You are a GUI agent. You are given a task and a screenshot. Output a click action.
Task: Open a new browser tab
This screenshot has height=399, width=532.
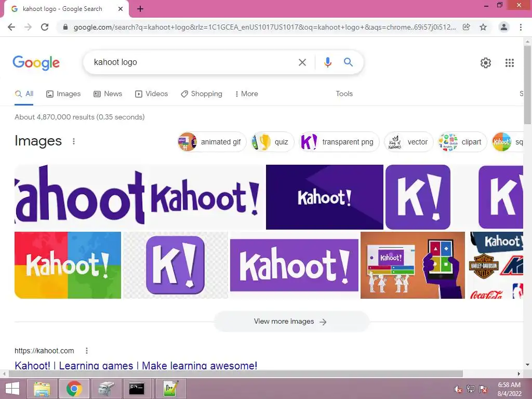click(x=140, y=9)
